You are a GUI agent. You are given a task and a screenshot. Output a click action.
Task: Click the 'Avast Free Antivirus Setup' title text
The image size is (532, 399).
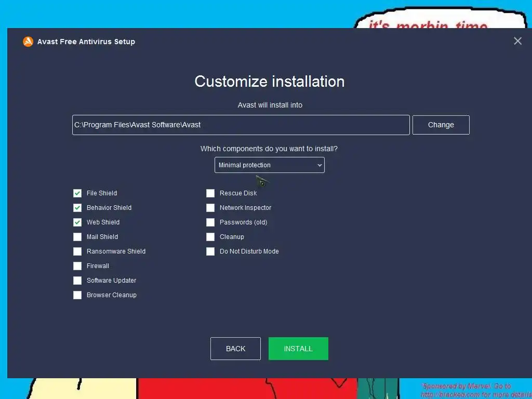[86, 42]
